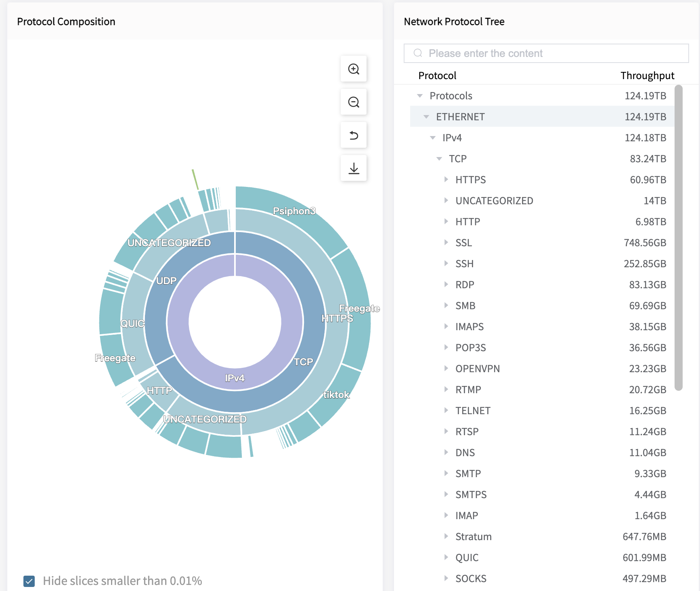Select the SSH row in protocol tree
The image size is (700, 591).
(464, 264)
